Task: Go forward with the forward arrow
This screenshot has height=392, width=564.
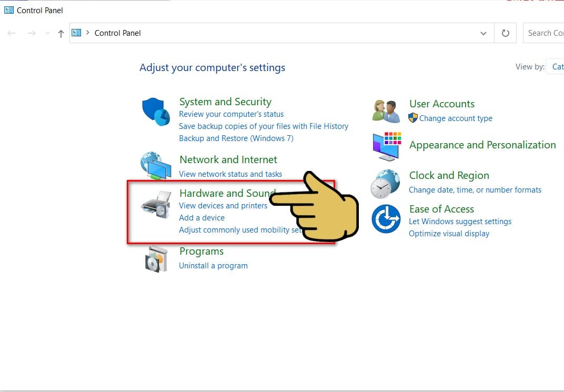Action: (x=32, y=33)
